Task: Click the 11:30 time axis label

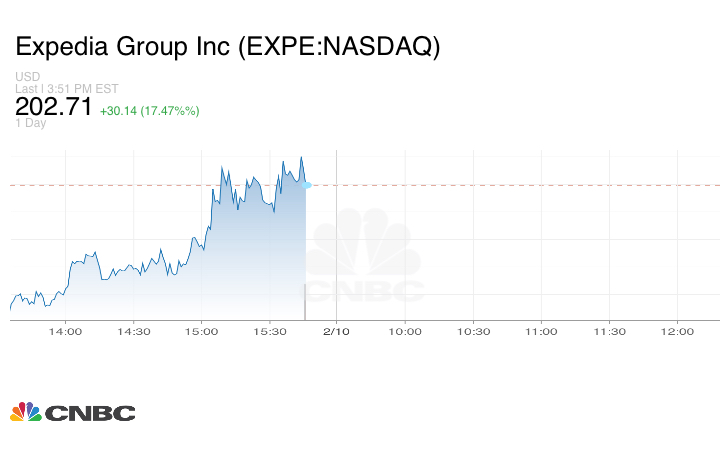Action: point(609,331)
